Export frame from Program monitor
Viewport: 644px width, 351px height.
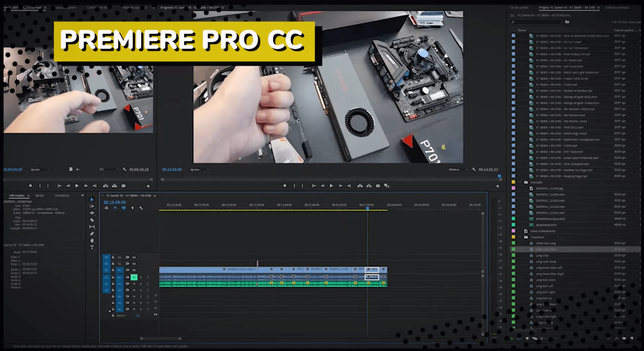[378, 186]
